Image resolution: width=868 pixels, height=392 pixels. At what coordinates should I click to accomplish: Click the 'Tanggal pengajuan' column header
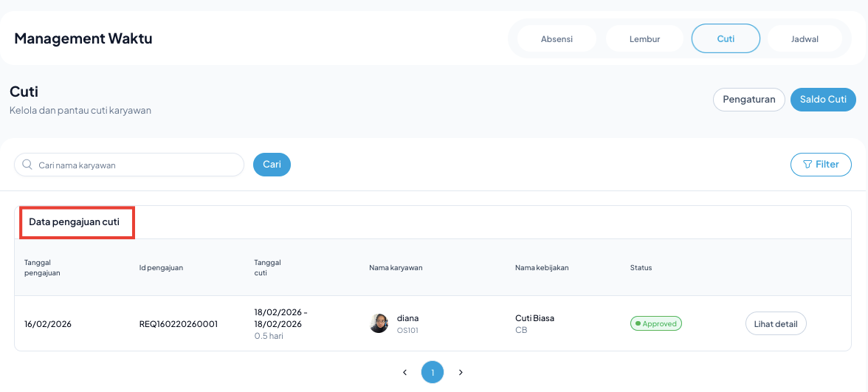coord(42,267)
